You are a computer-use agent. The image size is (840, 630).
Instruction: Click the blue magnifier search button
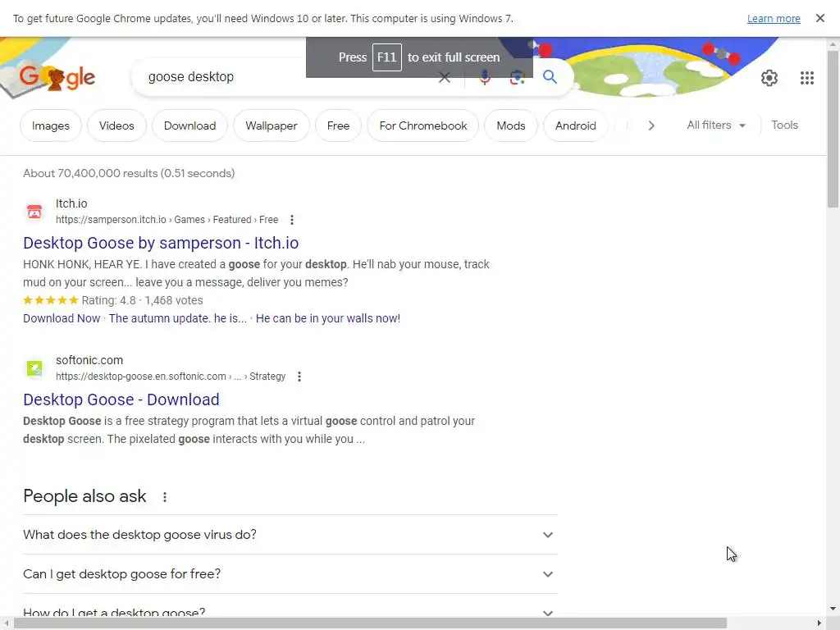tap(550, 77)
